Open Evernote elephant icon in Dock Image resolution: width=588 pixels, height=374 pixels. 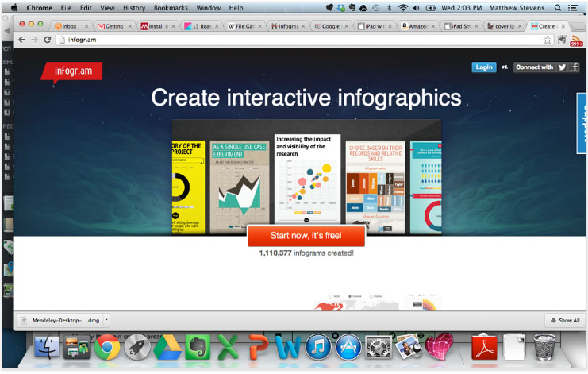[198, 347]
